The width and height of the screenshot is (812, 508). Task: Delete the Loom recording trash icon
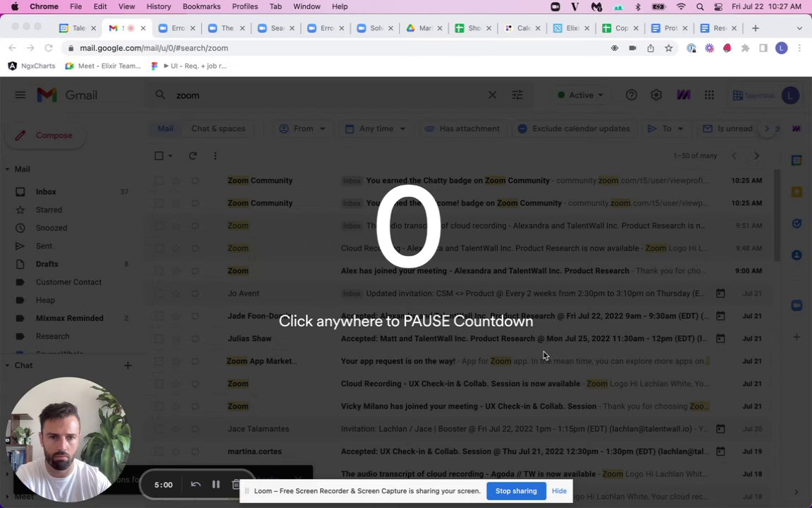pos(235,484)
